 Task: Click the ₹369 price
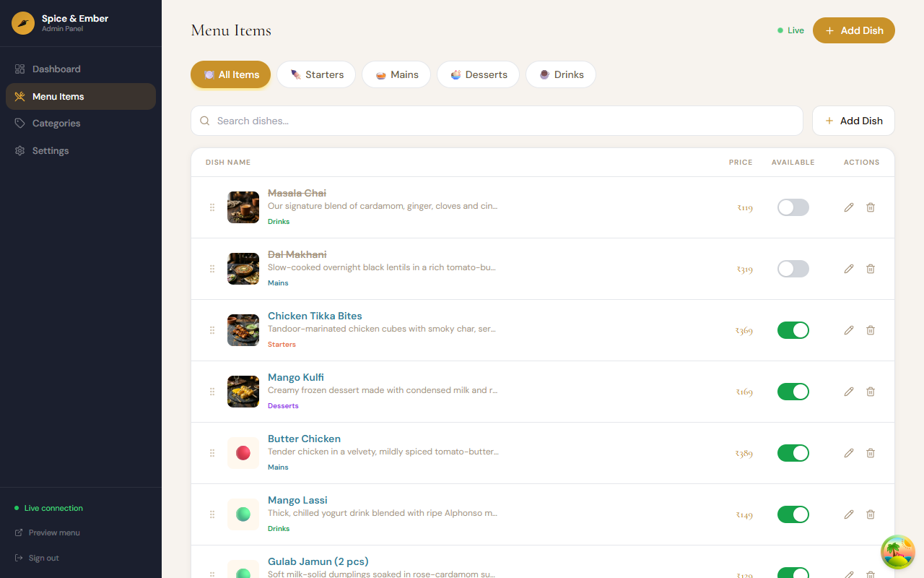click(x=744, y=331)
